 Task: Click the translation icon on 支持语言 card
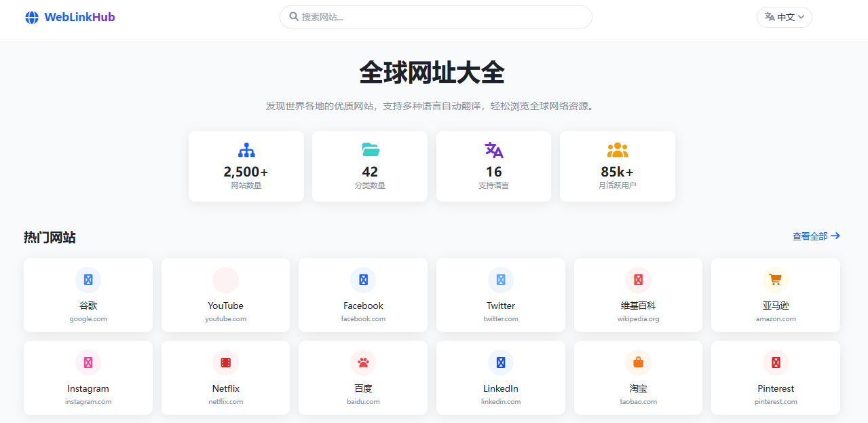pos(493,149)
